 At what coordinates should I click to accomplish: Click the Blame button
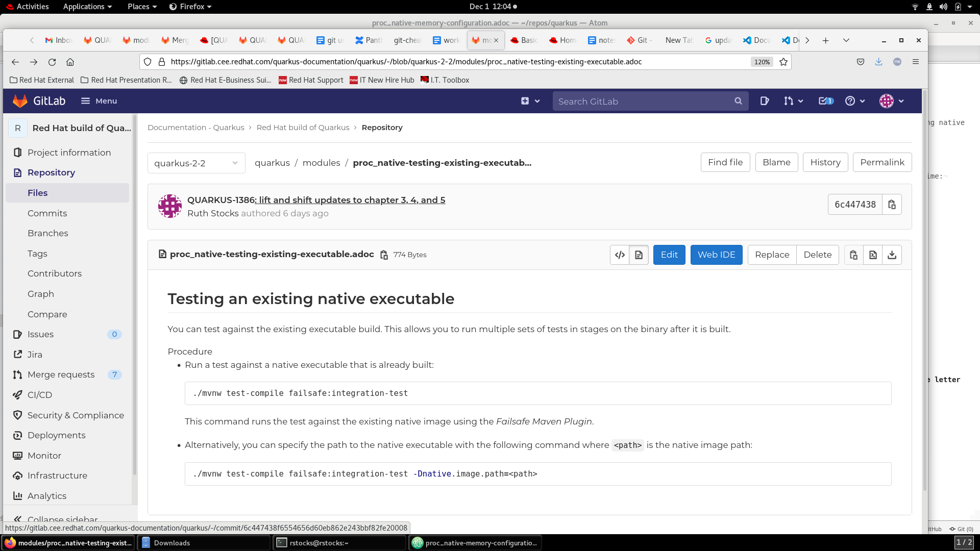tap(776, 162)
